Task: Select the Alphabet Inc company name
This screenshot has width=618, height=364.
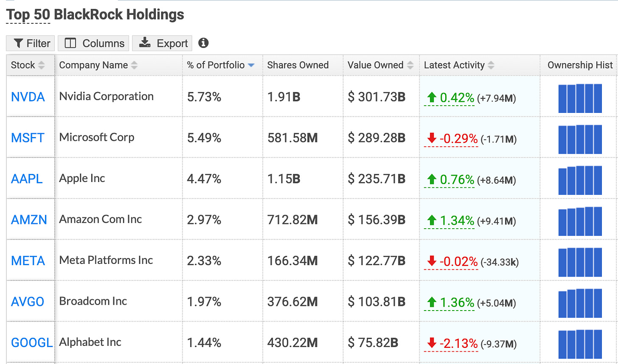Action: [x=90, y=342]
